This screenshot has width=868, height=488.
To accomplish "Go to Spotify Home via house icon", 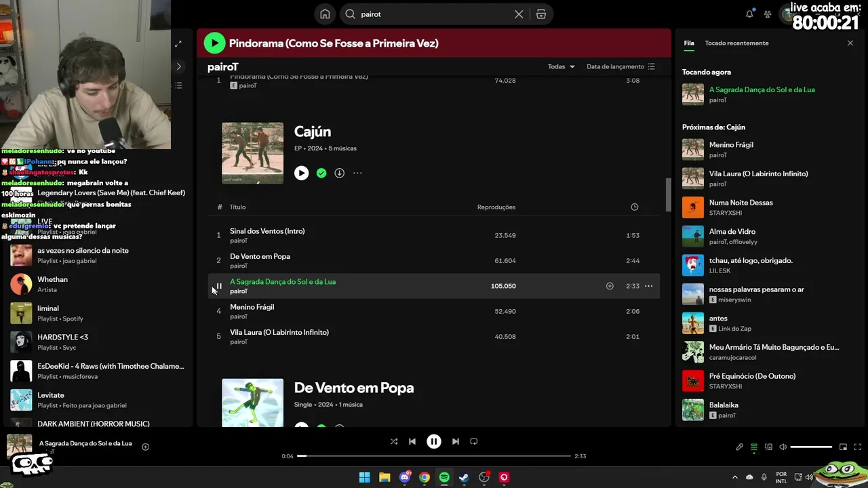I will point(325,14).
